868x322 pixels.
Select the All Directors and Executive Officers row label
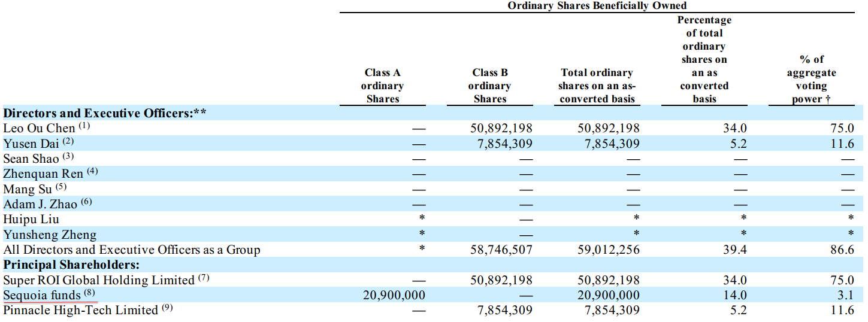tap(132, 250)
